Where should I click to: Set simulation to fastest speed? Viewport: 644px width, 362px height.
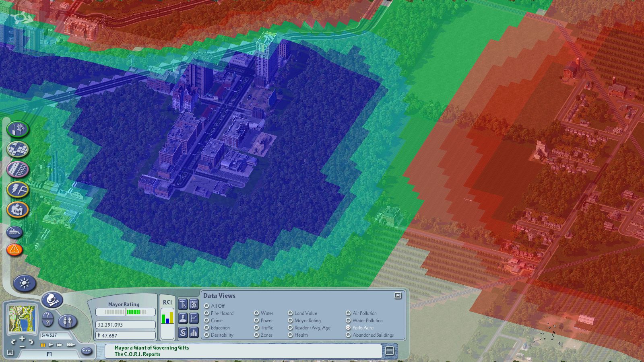[70, 345]
